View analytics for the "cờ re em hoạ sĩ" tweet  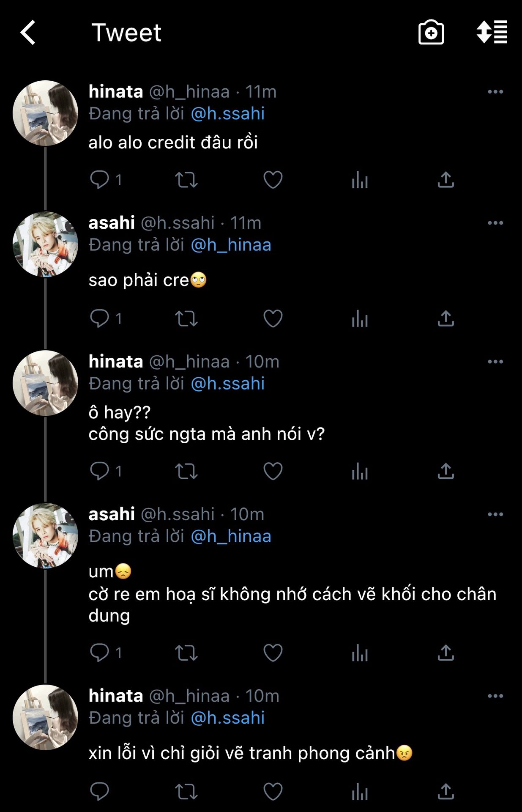(360, 653)
